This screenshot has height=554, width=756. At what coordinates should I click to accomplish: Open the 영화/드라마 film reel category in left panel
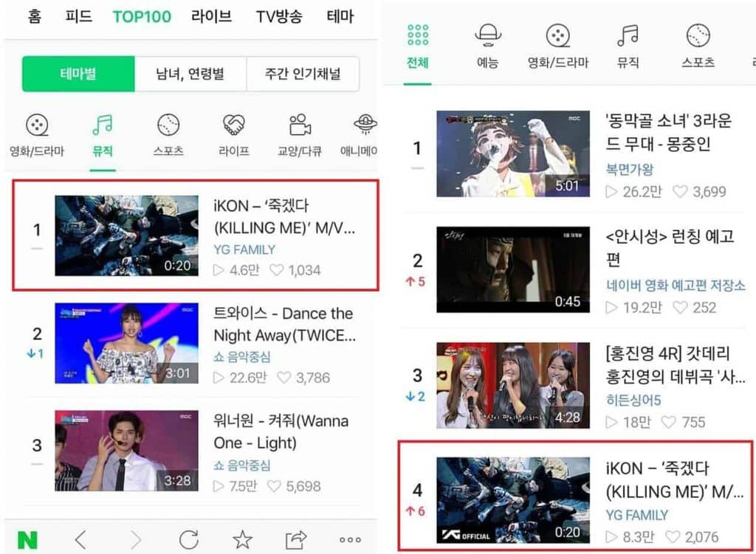tap(36, 126)
